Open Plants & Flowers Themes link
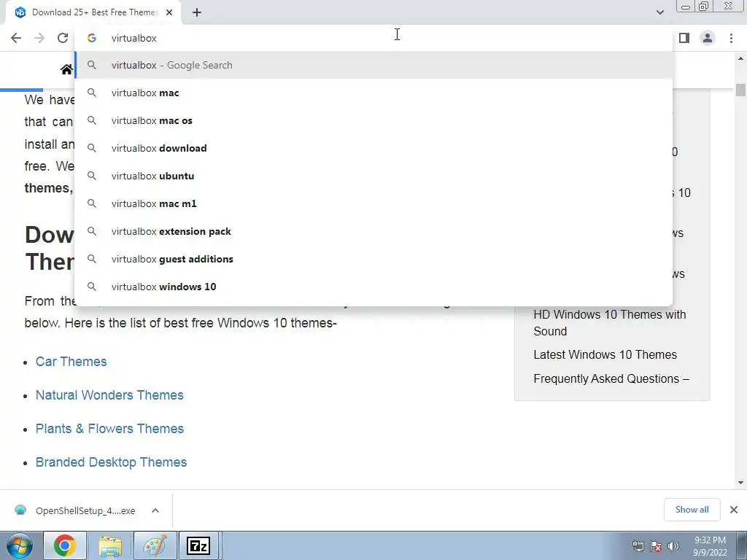The width and height of the screenshot is (747, 560). pos(109,429)
